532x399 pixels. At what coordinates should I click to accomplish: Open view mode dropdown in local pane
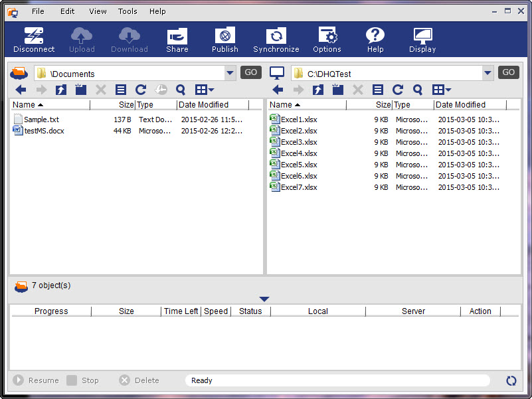442,90
